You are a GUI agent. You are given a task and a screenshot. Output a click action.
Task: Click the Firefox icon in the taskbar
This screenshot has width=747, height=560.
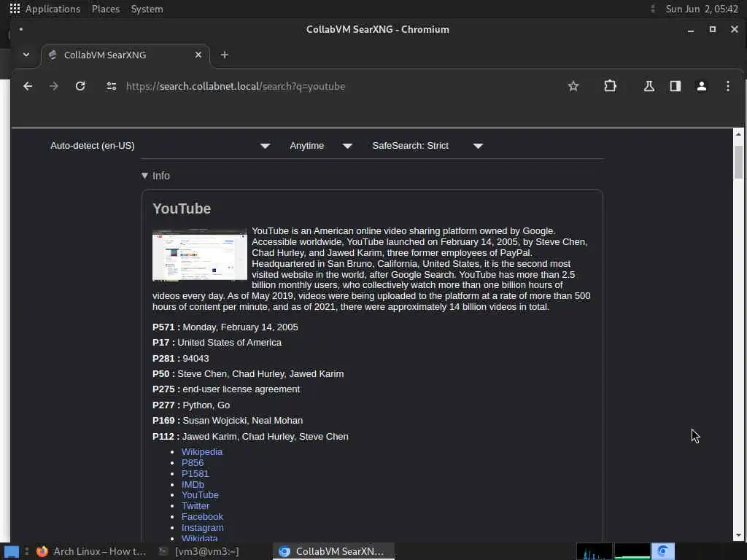(x=42, y=551)
